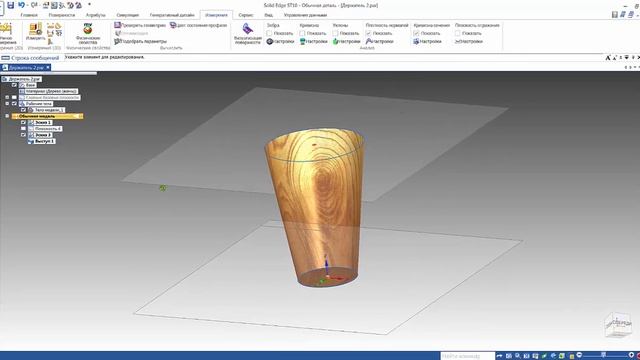Open Плотность нормалей Настройки settings
Image resolution: width=640 pixels, height=360 pixels.
click(380, 41)
